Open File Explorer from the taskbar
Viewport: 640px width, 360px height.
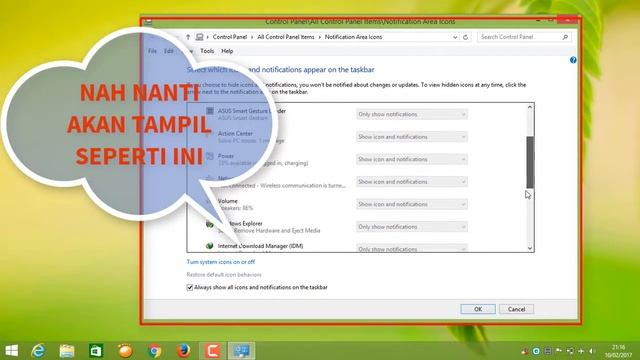point(67,351)
